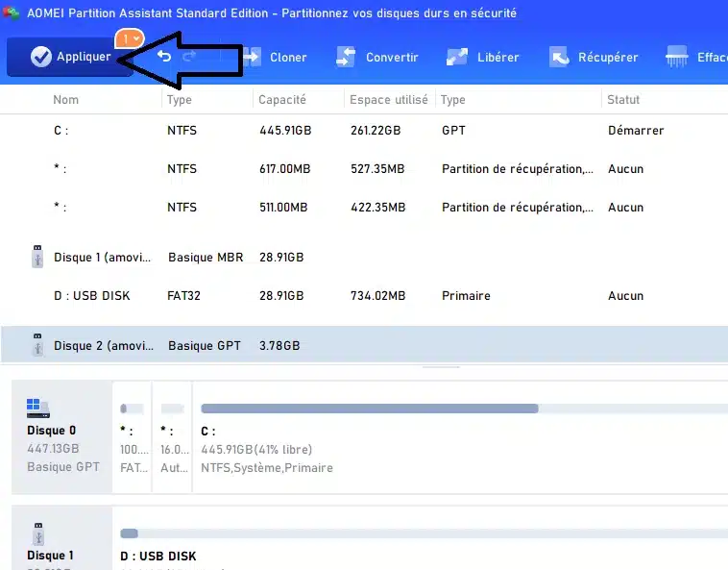Viewport: 728px width, 570px height.
Task: Click the AOMEI app logo icon
Action: (11, 12)
